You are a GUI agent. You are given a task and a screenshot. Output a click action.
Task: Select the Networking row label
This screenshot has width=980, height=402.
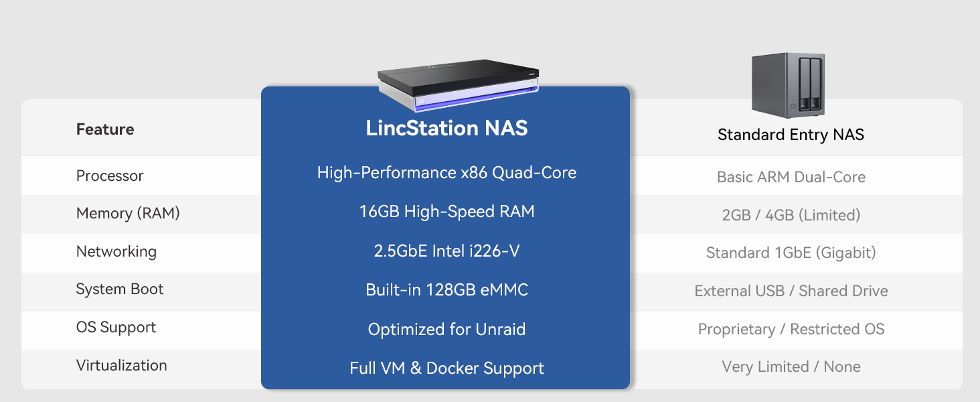click(116, 252)
